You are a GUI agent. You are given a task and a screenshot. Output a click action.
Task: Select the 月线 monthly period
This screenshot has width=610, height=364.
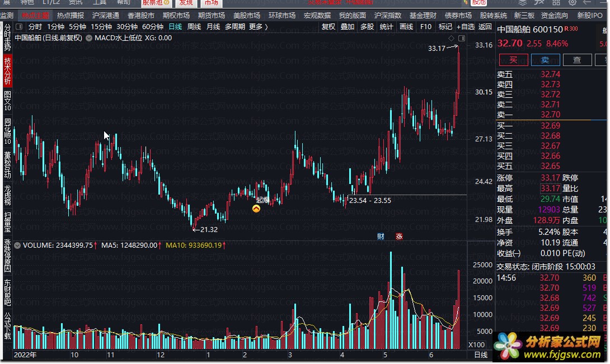click(x=213, y=27)
